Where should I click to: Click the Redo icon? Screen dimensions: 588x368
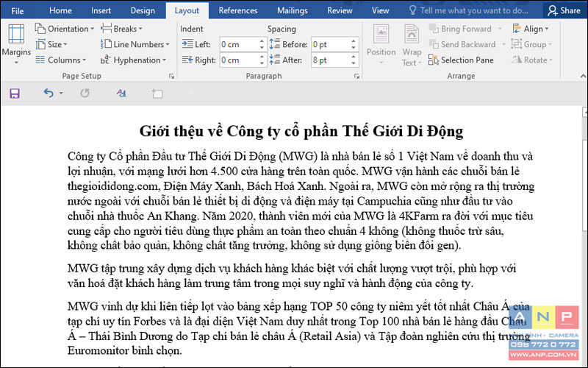tap(85, 93)
